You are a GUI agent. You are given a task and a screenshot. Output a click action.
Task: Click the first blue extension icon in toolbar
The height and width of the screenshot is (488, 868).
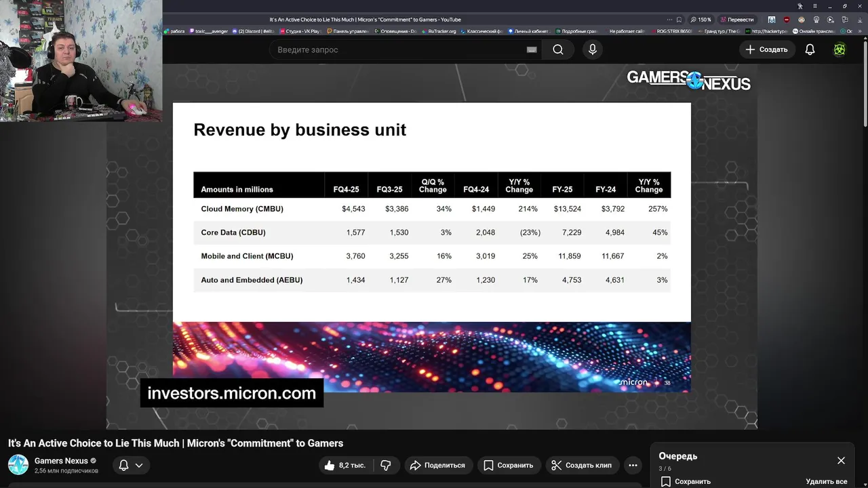pos(772,20)
